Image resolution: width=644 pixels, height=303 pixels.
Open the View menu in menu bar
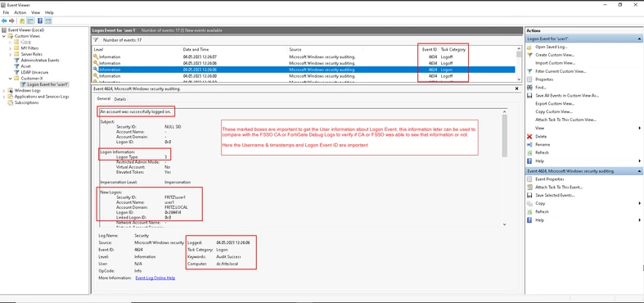tap(36, 13)
